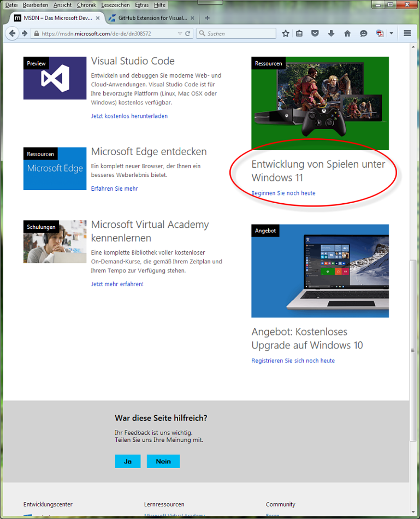Click the Ja feedback button
This screenshot has width=420, height=519.
point(128,462)
